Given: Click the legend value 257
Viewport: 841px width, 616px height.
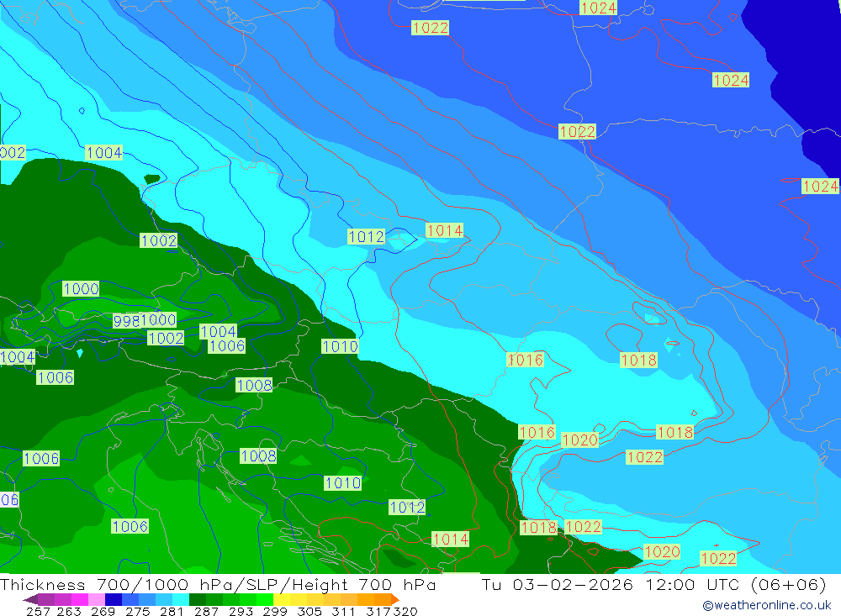Looking at the screenshot, I should (x=38, y=612).
